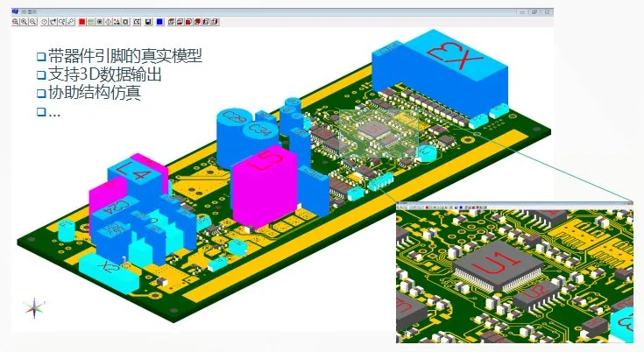Click the floppy disk save icon
Screen dimensions: 644x352
pyautogui.click(x=149, y=21)
